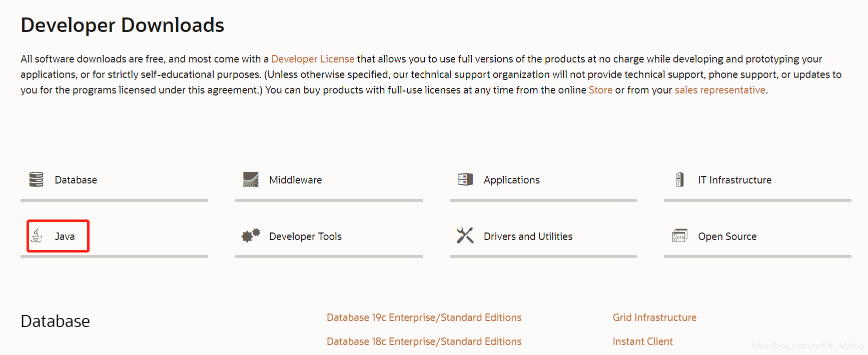868x355 pixels.
Task: Select the Java category tab
Action: point(114,236)
